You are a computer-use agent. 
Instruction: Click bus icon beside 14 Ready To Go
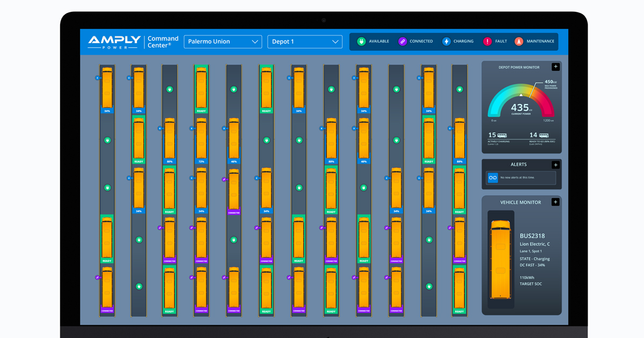[544, 136]
